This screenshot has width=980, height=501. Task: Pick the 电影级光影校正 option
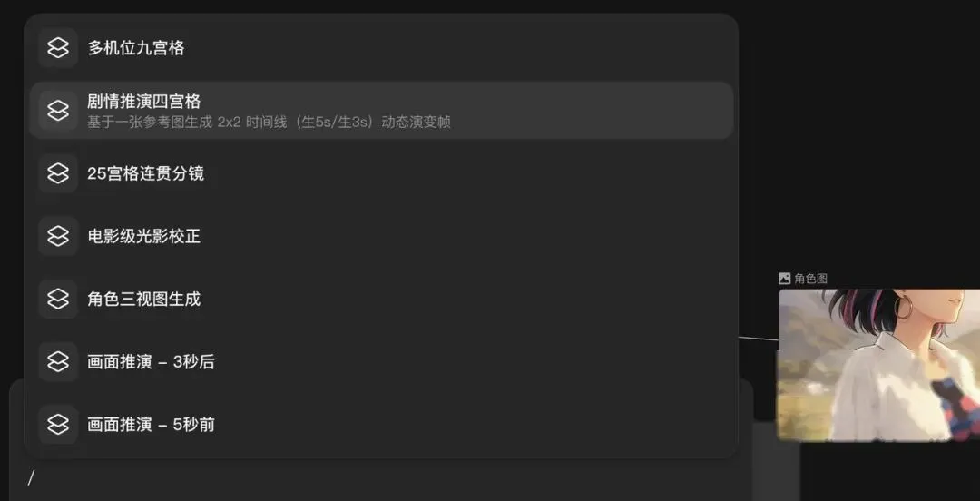pos(381,236)
